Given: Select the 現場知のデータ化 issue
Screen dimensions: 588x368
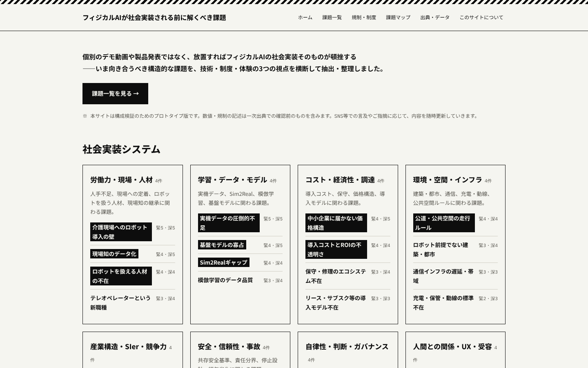Looking at the screenshot, I should 114,254.
